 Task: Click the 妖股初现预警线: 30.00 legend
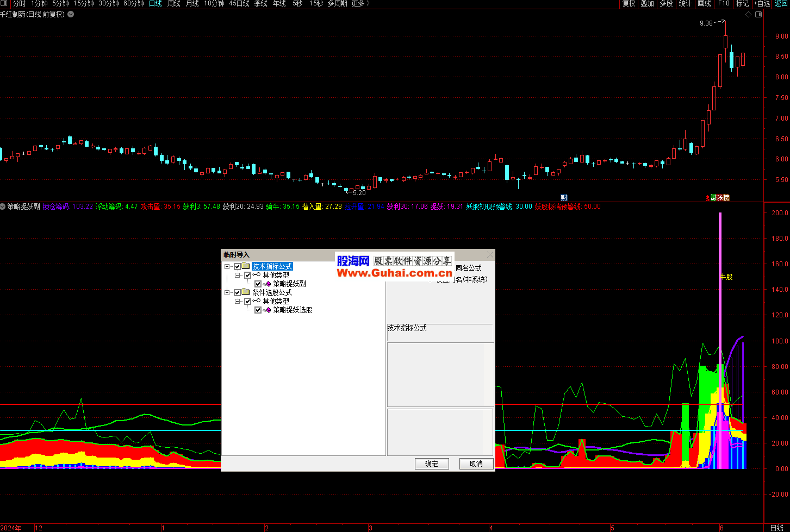499,206
